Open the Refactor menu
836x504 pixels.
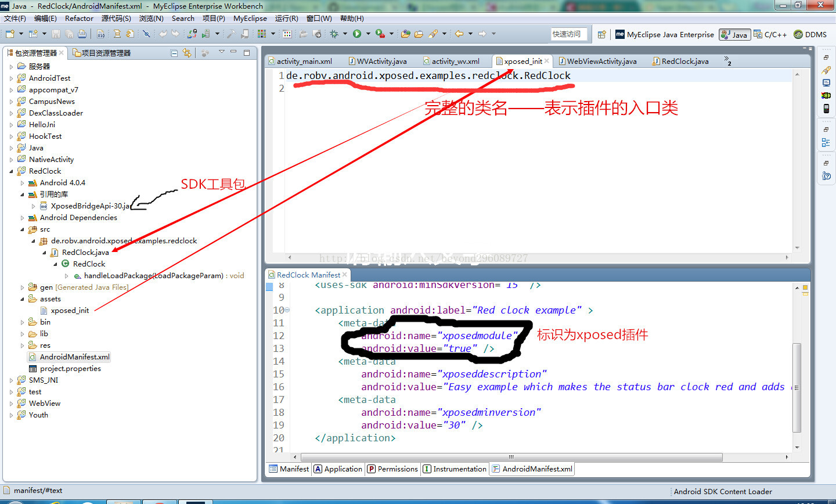coord(79,19)
